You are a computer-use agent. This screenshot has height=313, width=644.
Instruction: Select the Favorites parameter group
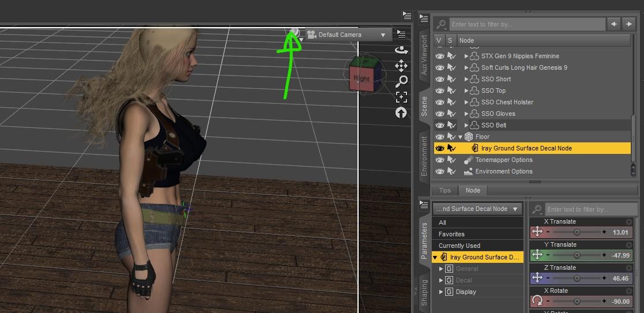click(477, 234)
